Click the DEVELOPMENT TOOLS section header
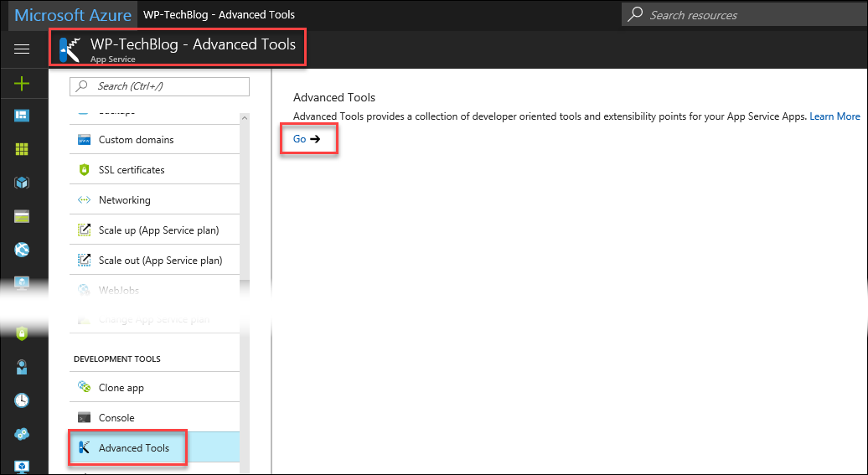The width and height of the screenshot is (868, 475). click(x=117, y=359)
